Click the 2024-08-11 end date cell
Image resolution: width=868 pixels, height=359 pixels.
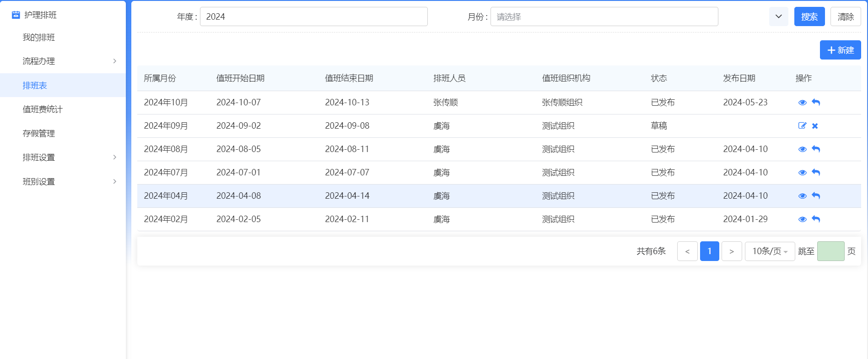coord(347,149)
